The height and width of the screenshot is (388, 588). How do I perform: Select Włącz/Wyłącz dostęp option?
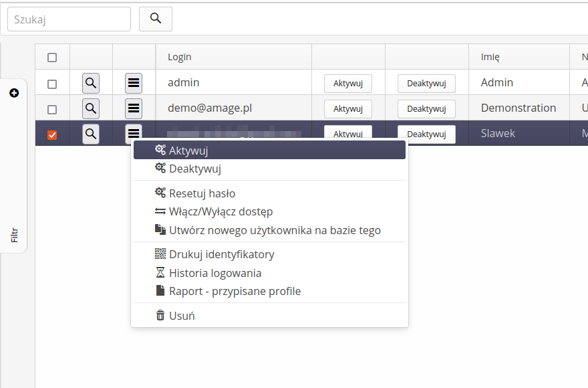click(220, 211)
